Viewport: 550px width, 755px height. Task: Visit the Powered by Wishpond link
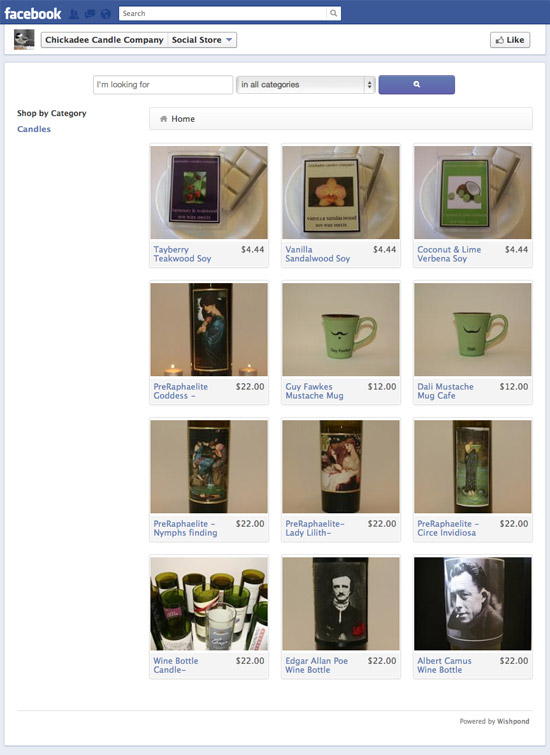[494, 721]
